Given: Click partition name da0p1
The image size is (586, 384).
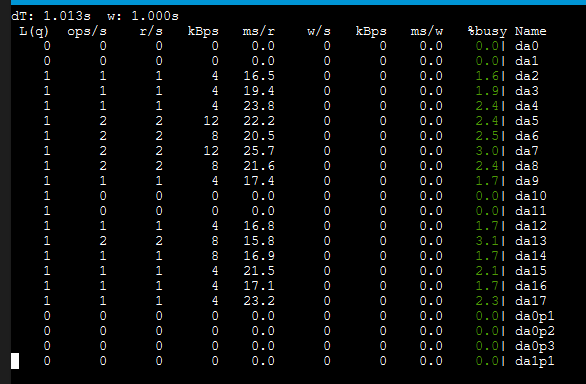Looking at the screenshot, I should [535, 316].
